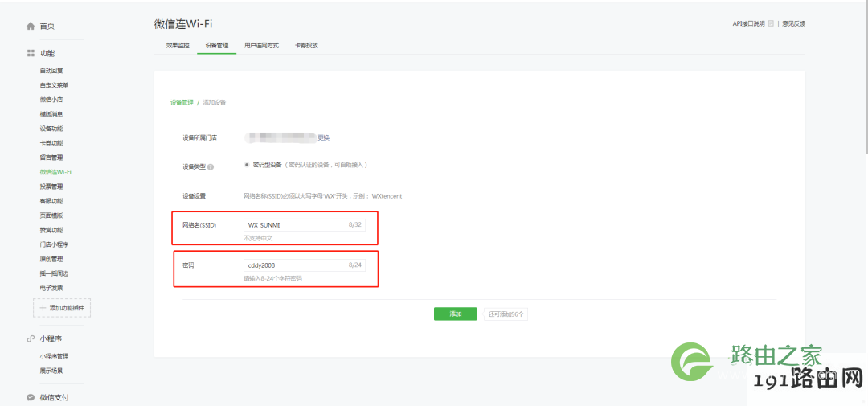Click the 密码 input field
868x406 pixels.
[x=304, y=265]
